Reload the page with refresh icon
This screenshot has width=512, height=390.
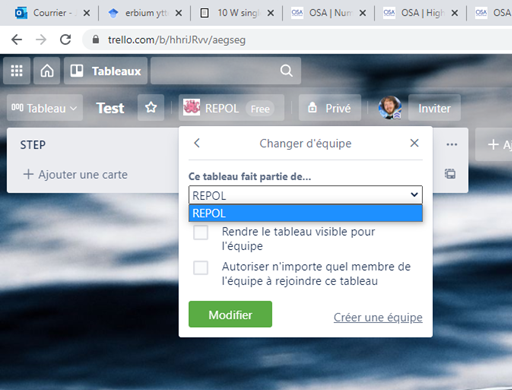65,40
